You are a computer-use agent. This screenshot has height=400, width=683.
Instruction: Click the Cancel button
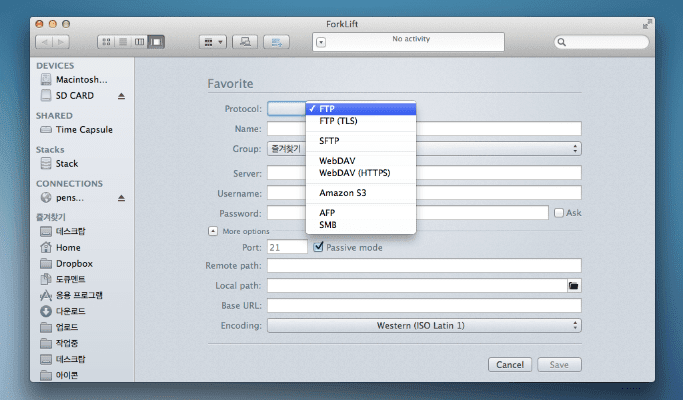click(x=510, y=365)
